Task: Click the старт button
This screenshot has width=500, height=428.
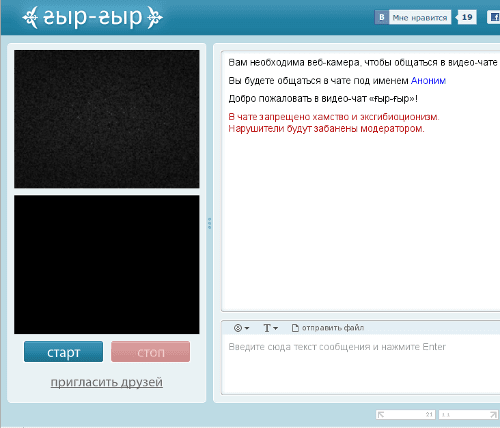Action: point(63,352)
